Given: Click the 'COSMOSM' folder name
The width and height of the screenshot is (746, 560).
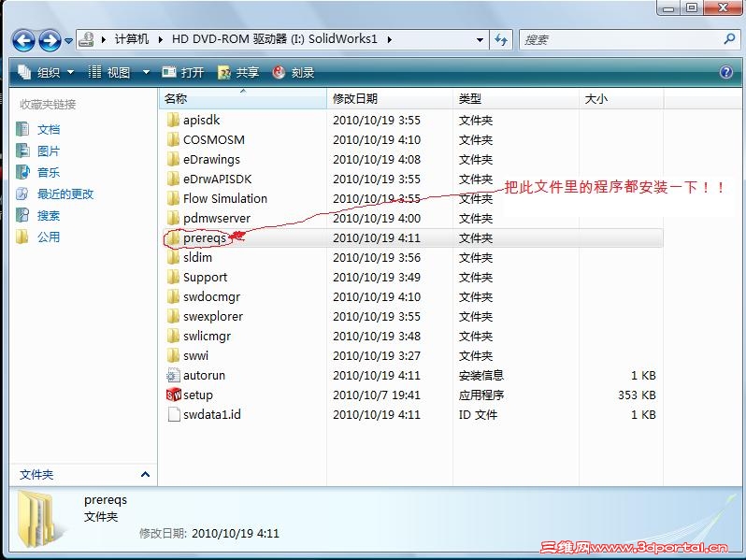Looking at the screenshot, I should 214,140.
